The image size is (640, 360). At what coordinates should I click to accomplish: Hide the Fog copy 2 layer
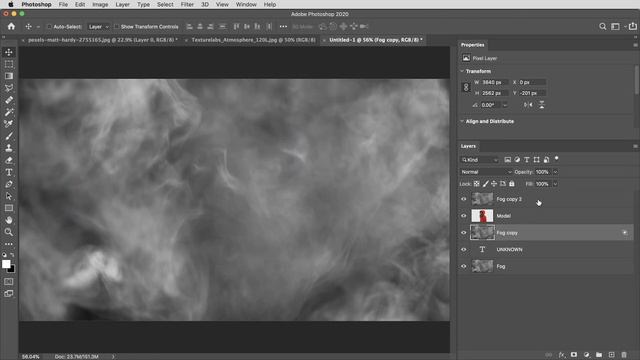(464, 199)
